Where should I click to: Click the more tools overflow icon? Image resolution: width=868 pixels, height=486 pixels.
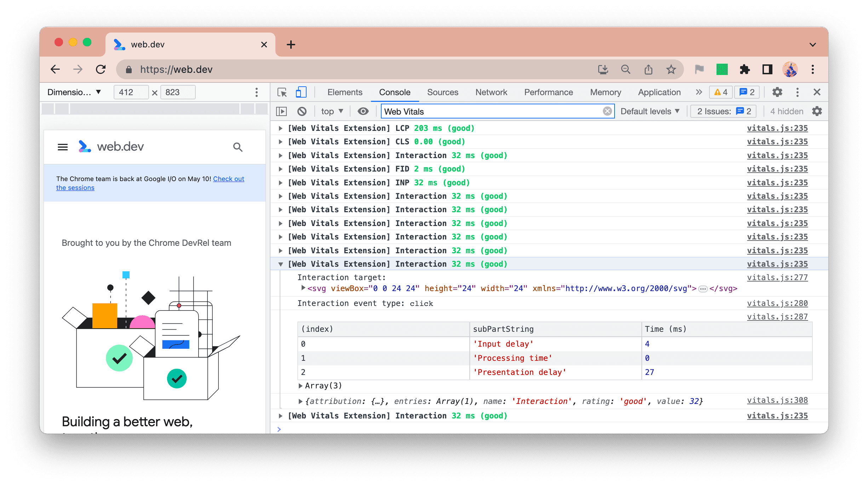697,92
